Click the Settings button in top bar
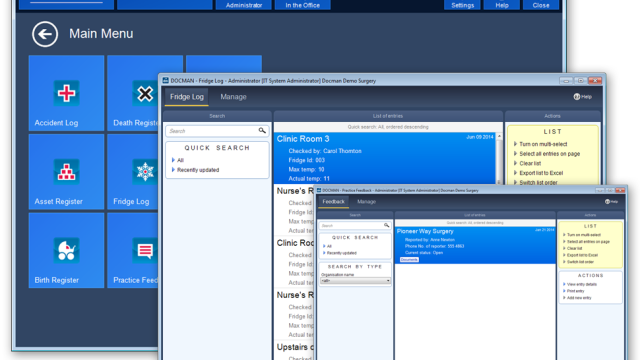 [x=462, y=5]
